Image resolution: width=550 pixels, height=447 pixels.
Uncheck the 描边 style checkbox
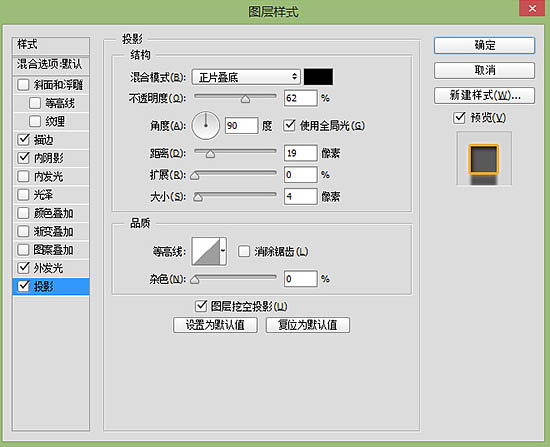(23, 139)
